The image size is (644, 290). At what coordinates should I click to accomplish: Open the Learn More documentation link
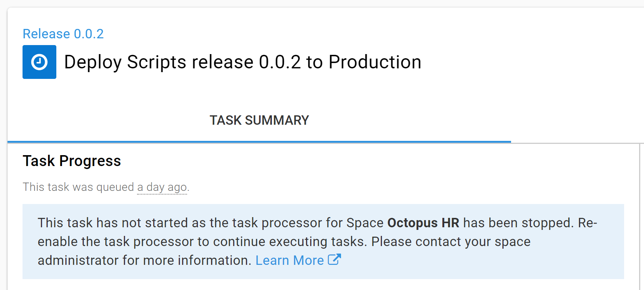tap(289, 260)
